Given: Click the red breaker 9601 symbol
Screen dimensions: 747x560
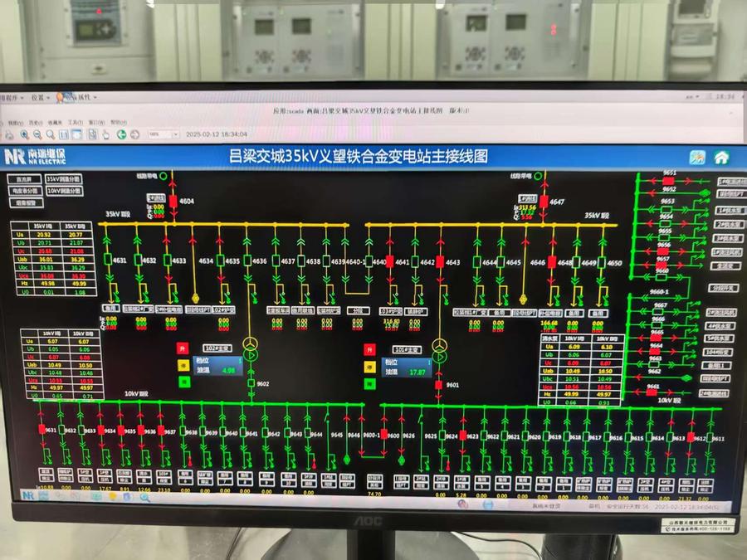Looking at the screenshot, I should 439,384.
